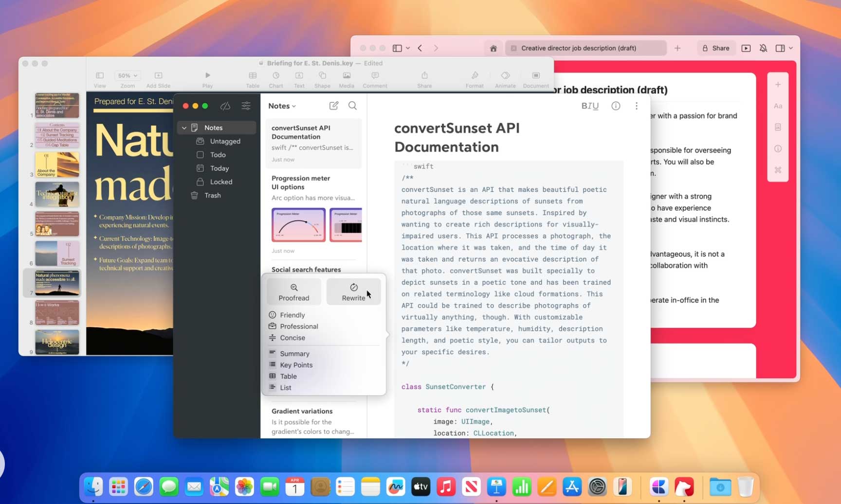This screenshot has width=841, height=504.
Task: Go back in the pink document window
Action: tap(420, 48)
